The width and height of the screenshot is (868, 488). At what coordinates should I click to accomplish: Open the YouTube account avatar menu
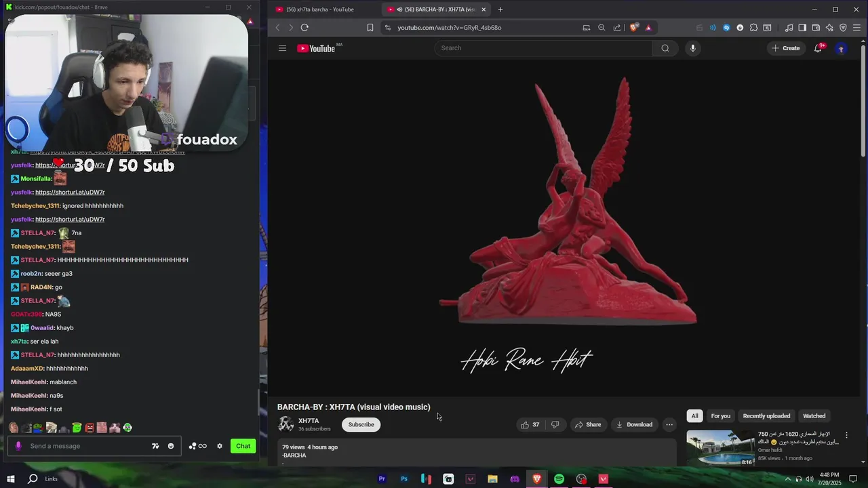tap(841, 48)
